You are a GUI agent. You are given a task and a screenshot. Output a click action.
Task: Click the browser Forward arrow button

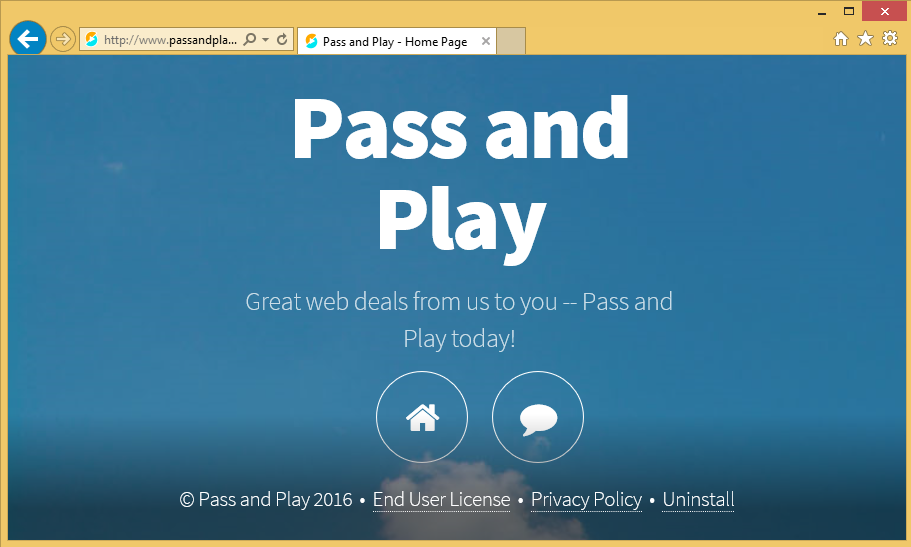pyautogui.click(x=63, y=40)
